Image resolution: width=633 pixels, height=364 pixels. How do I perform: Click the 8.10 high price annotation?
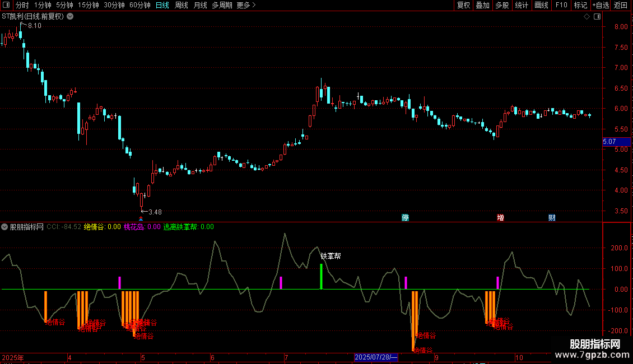coord(34,26)
